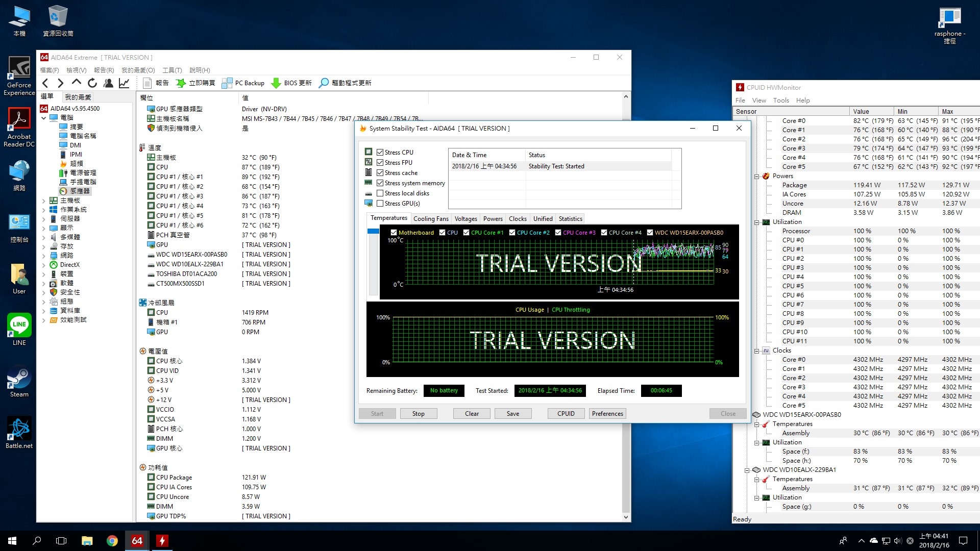Open AIDA64 graph chart icon

point(124,83)
